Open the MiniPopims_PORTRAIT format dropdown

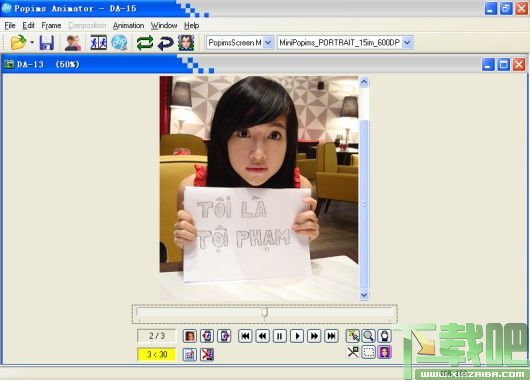(407, 43)
